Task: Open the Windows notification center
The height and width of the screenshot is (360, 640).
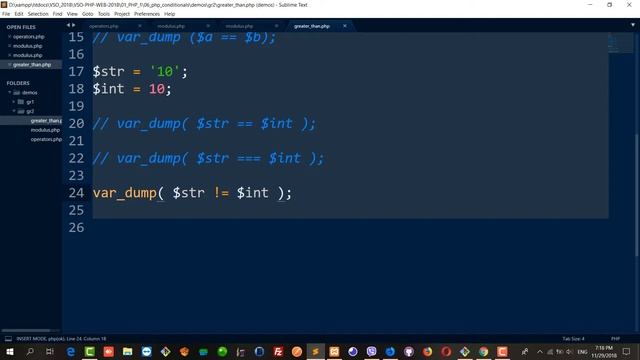Action: coord(627,351)
